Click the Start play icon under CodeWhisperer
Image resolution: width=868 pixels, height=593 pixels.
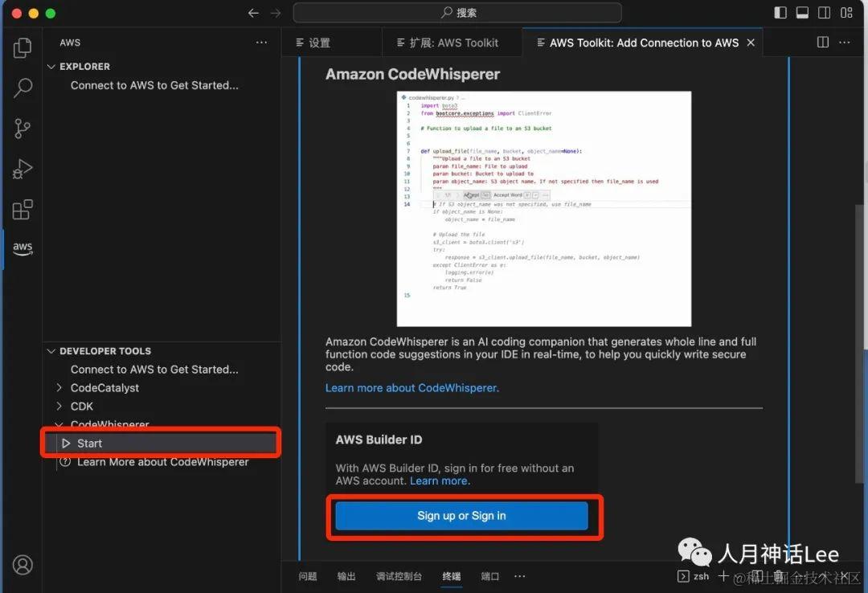click(x=66, y=444)
